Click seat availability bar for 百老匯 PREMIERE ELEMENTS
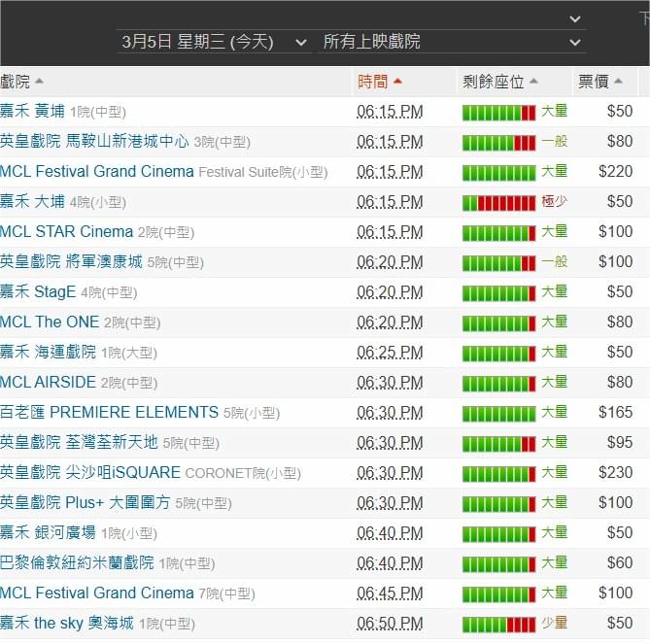650x644 pixels. point(499,414)
